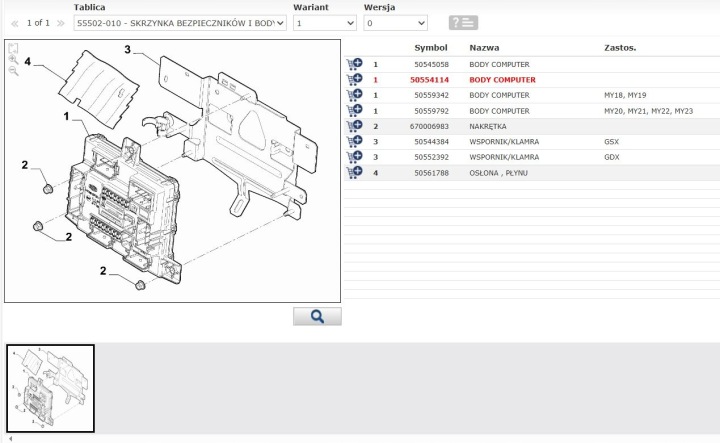The width and height of the screenshot is (720, 443).
Task: Add part 50545058 to cart
Action: click(354, 64)
